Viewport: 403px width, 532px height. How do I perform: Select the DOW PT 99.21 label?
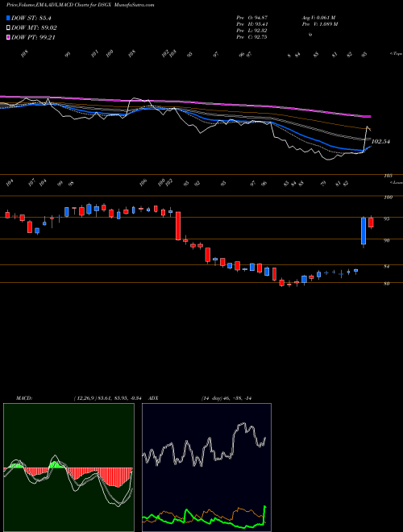[x=33, y=37]
